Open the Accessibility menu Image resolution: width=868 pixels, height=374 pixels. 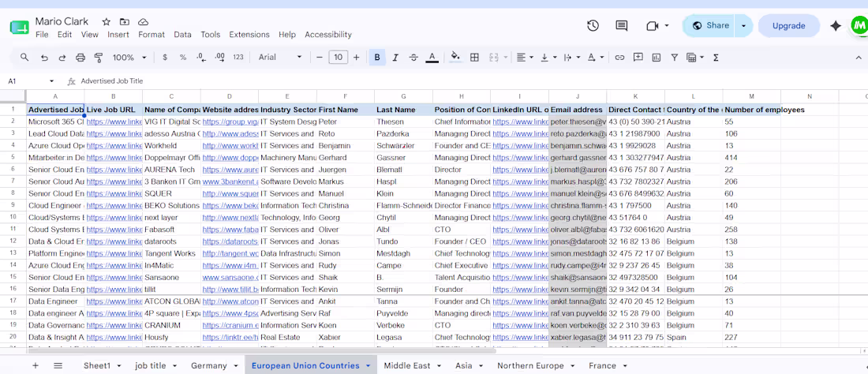click(327, 34)
